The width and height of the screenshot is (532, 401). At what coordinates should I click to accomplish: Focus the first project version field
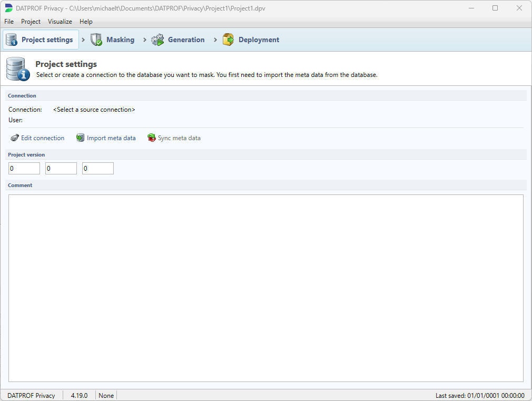coord(24,168)
